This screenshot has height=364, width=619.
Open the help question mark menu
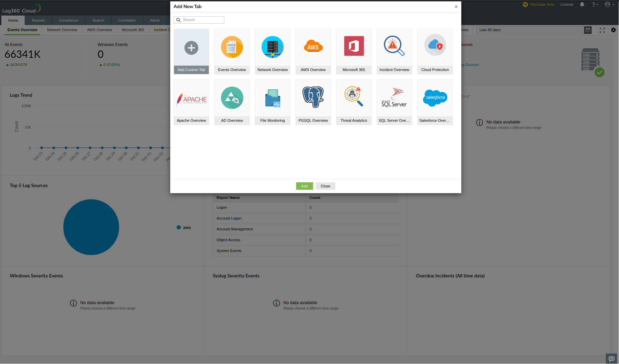click(595, 5)
